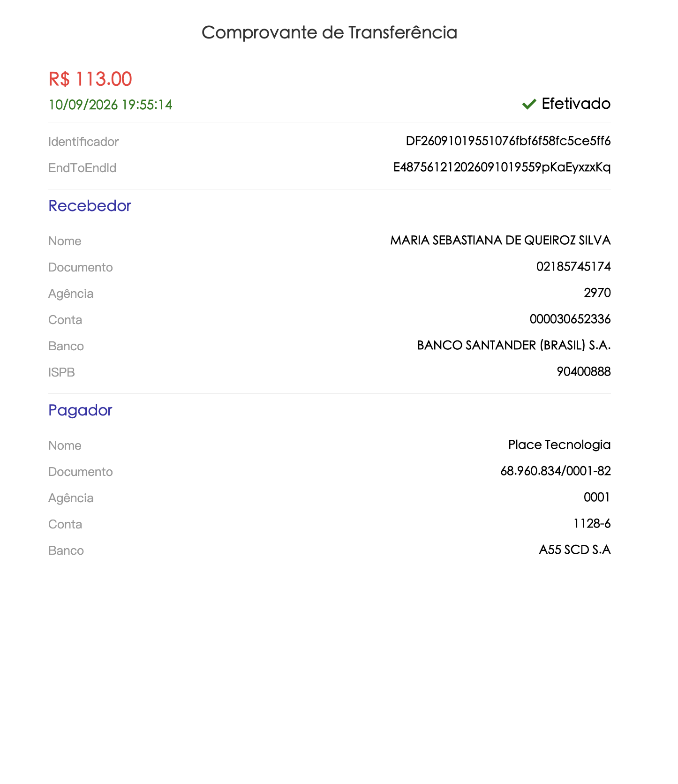Viewport: 678px width, 784px height.
Task: Click receiver Agência value 2970
Action: pos(597,293)
